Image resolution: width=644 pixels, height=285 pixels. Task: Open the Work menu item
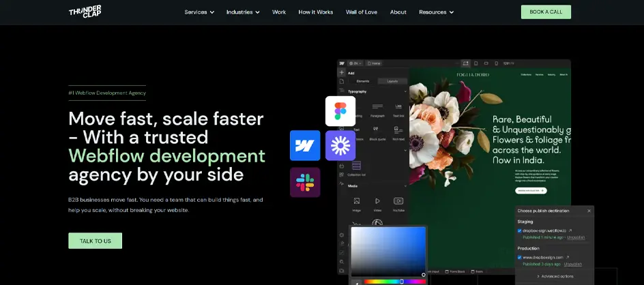click(x=279, y=12)
